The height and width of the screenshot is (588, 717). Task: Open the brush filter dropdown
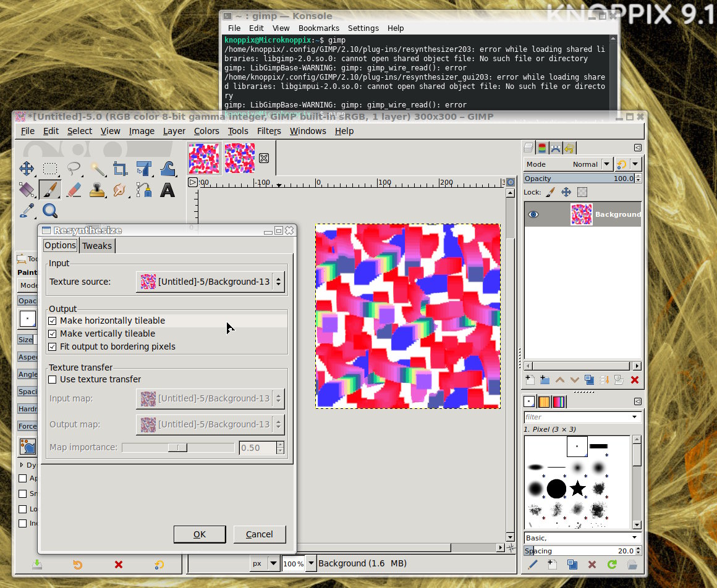635,417
